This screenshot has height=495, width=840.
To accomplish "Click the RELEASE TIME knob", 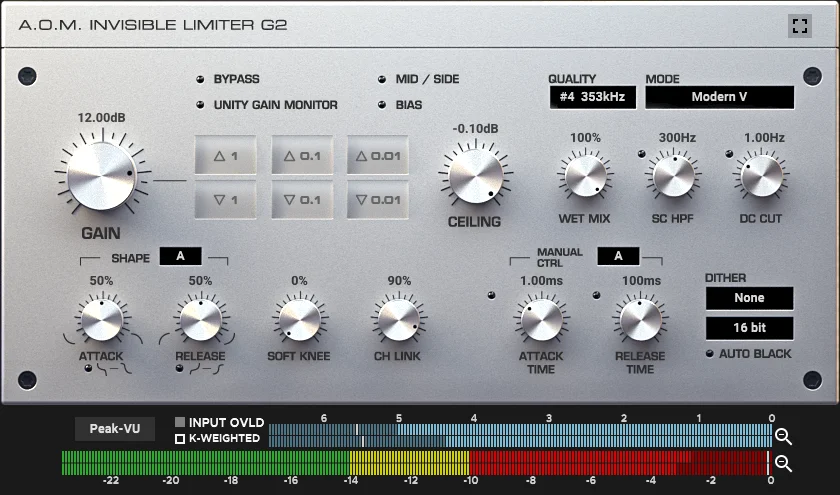I will [x=641, y=320].
